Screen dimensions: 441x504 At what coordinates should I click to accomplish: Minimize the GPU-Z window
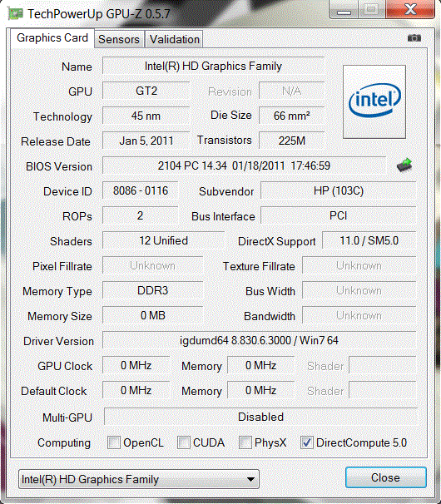pyautogui.click(x=344, y=9)
